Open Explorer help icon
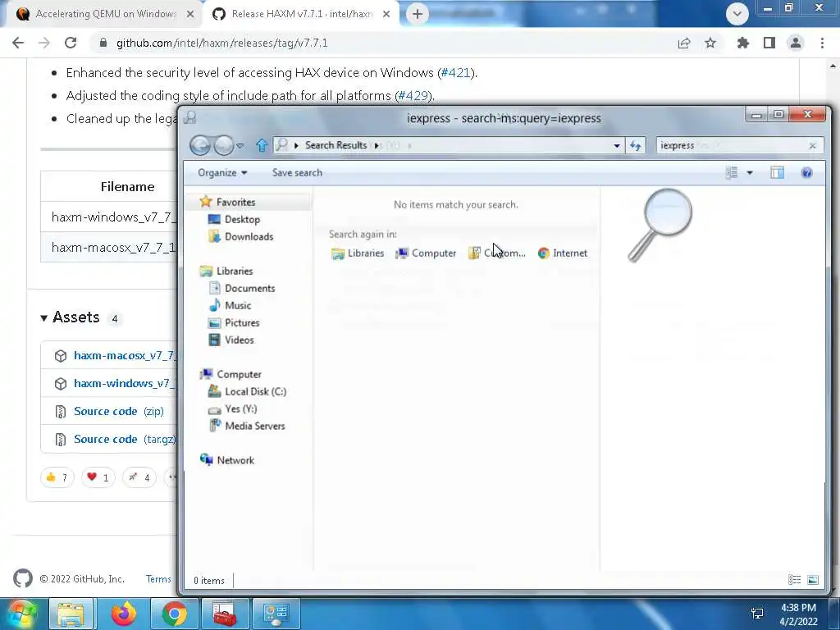840x630 pixels. pos(806,172)
